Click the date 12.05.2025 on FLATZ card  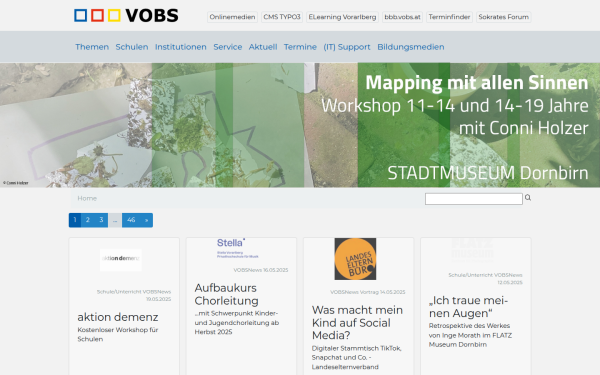click(x=510, y=282)
